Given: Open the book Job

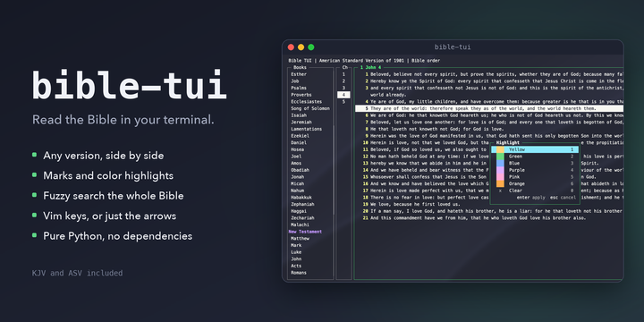Looking at the screenshot, I should tap(295, 80).
